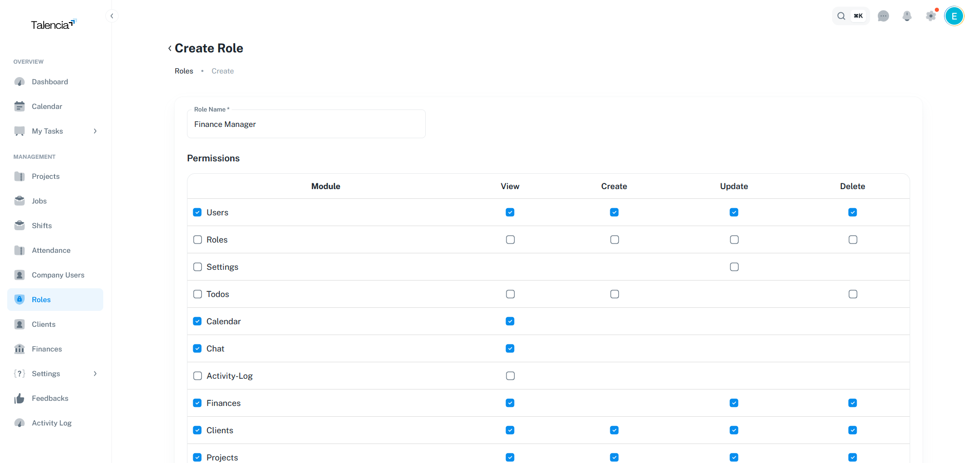Screen dimensions: 980x463
Task: Open Roles from the breadcrumb
Action: pyautogui.click(x=183, y=71)
